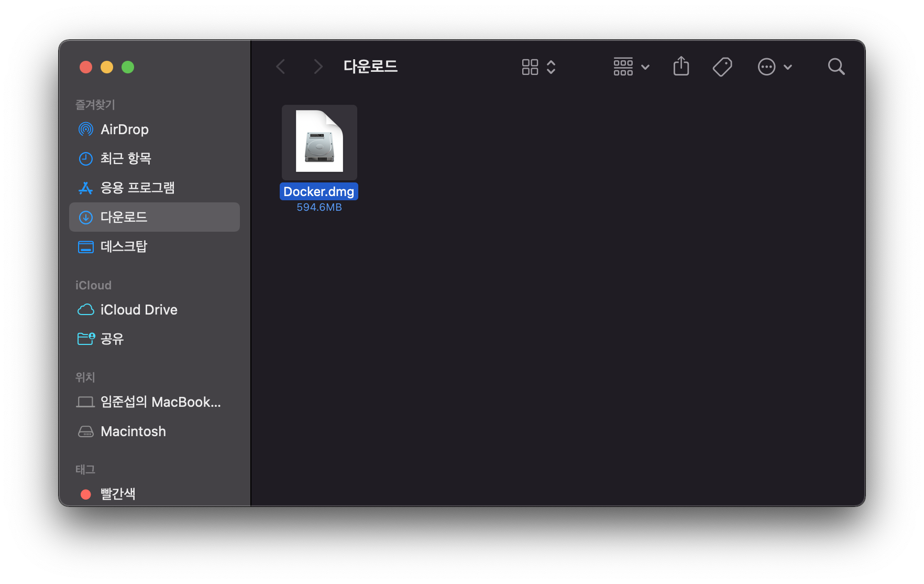Viewport: 924px width, 584px height.
Task: Open 최근 항목 in sidebar
Action: (x=155, y=158)
